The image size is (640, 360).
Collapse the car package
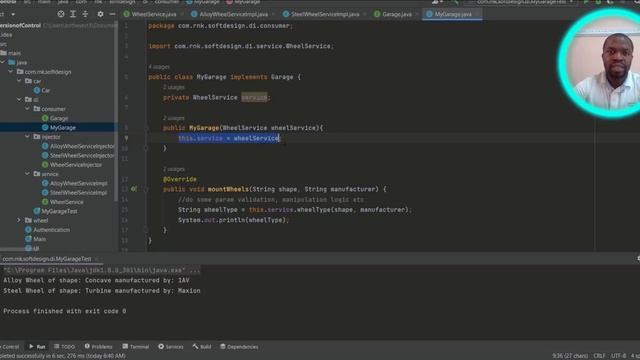point(19,81)
